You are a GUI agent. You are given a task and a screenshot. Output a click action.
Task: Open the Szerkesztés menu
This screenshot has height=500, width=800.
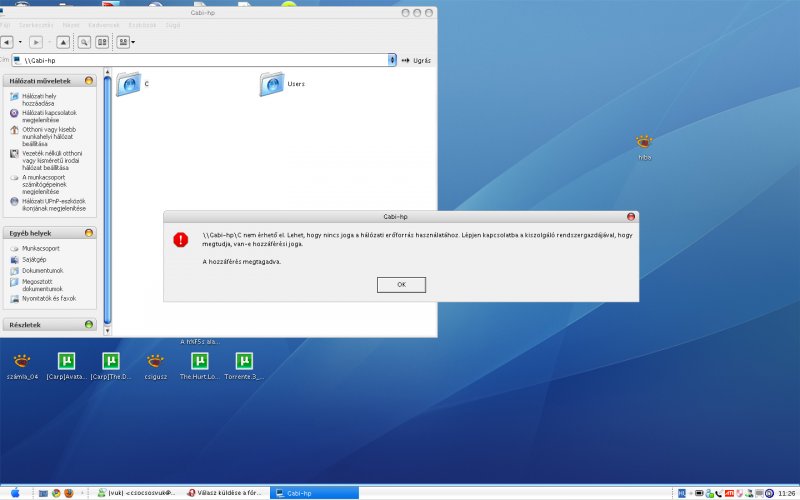36,25
